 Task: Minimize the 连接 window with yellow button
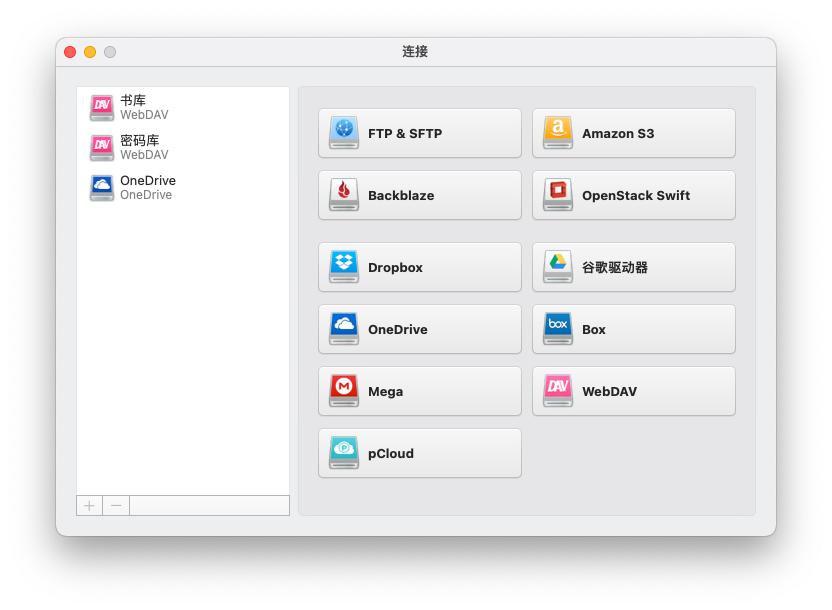90,52
